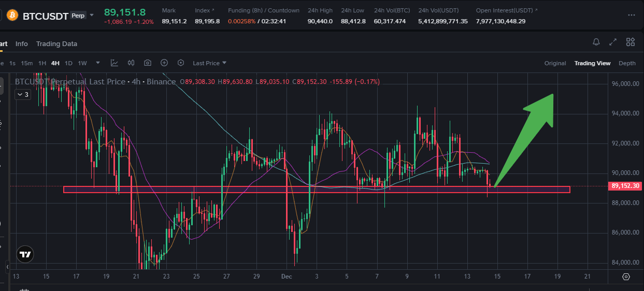Click the 24h Vol(USDT) value 5,412,899,771.35
Viewport: 644px width, 291px height.
442,21
